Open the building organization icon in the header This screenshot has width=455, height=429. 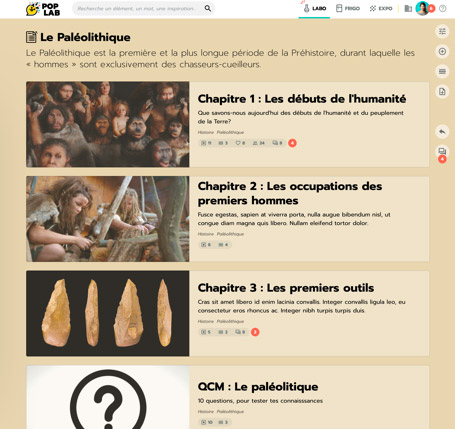[x=408, y=9]
